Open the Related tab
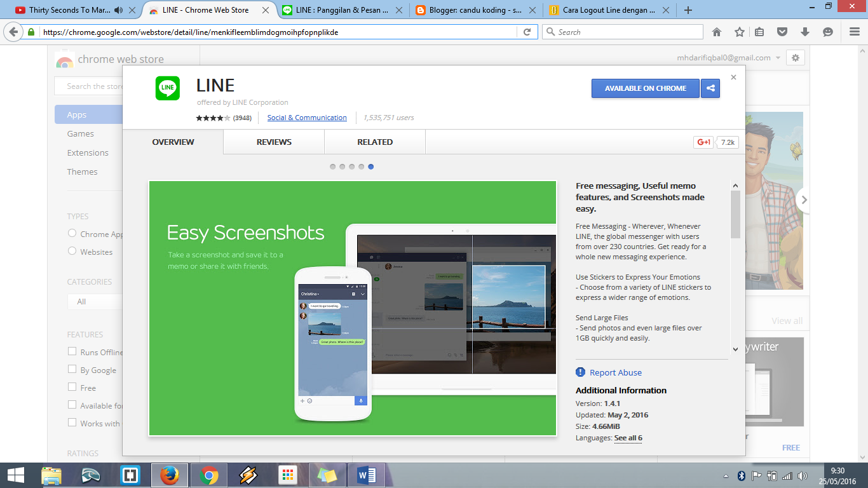This screenshot has width=868, height=488. click(374, 142)
